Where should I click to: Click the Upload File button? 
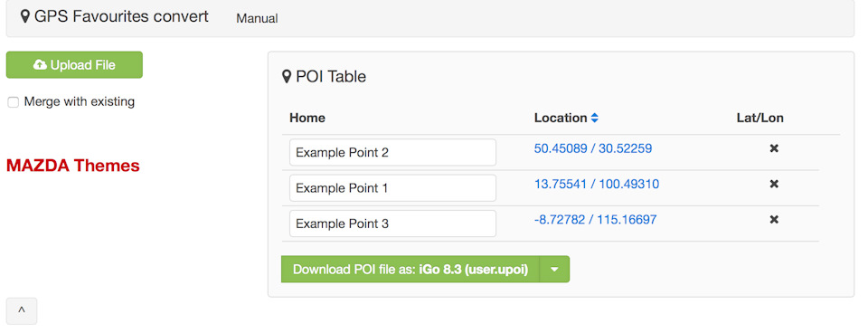click(74, 65)
